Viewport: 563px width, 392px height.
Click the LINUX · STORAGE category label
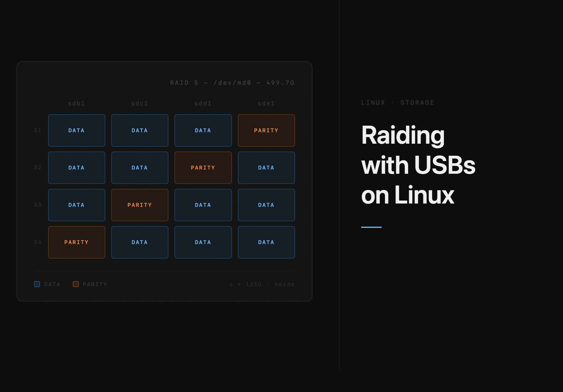(398, 103)
